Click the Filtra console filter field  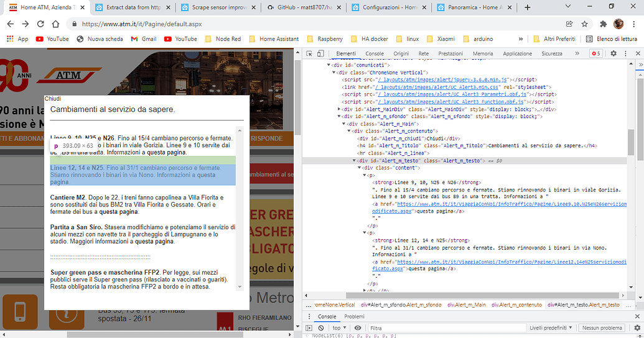click(447, 327)
